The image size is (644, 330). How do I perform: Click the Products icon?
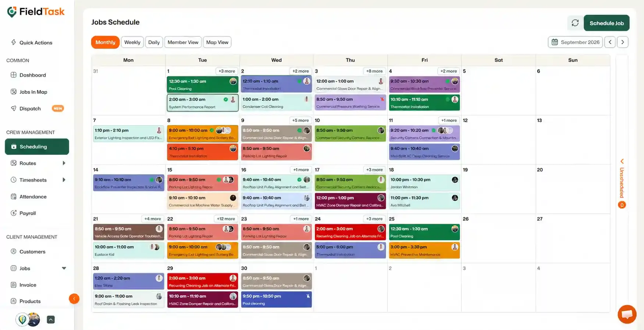pos(14,301)
